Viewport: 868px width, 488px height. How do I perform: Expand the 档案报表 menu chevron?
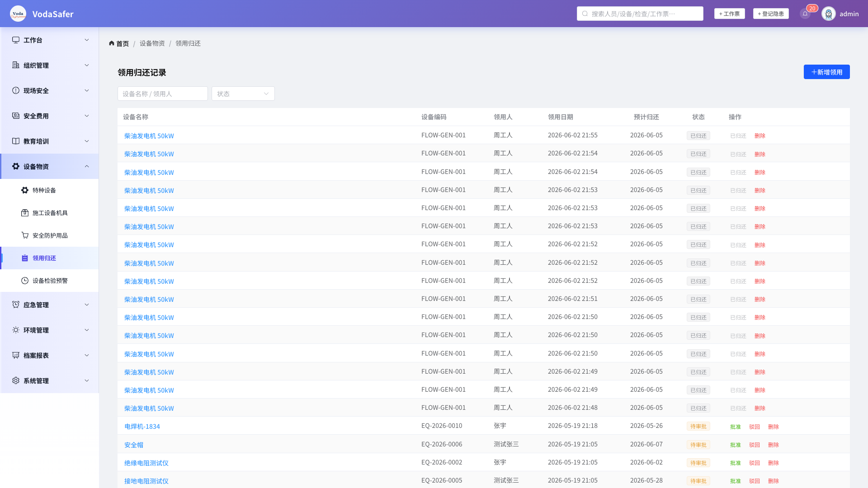point(87,355)
